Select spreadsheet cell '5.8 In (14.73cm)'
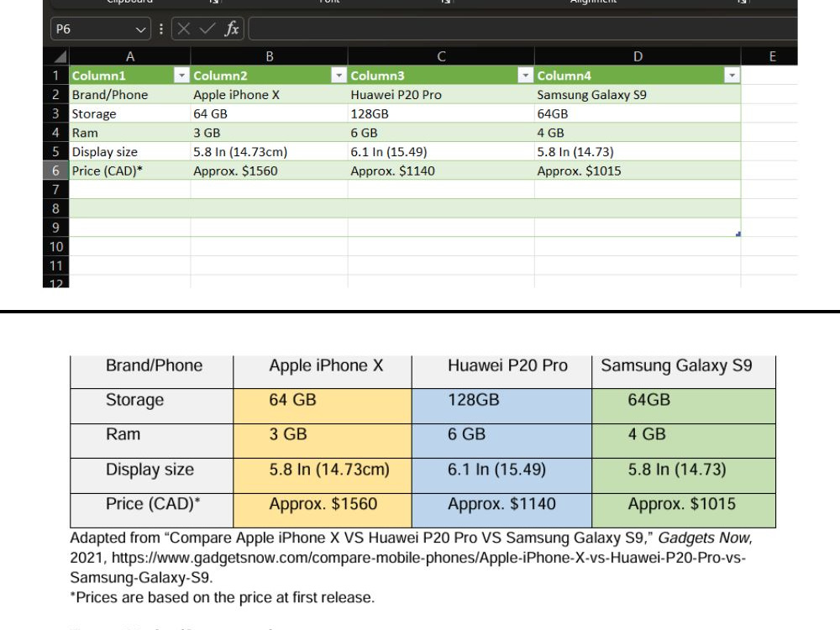Image resolution: width=840 pixels, height=630 pixels. pyautogui.click(x=269, y=151)
